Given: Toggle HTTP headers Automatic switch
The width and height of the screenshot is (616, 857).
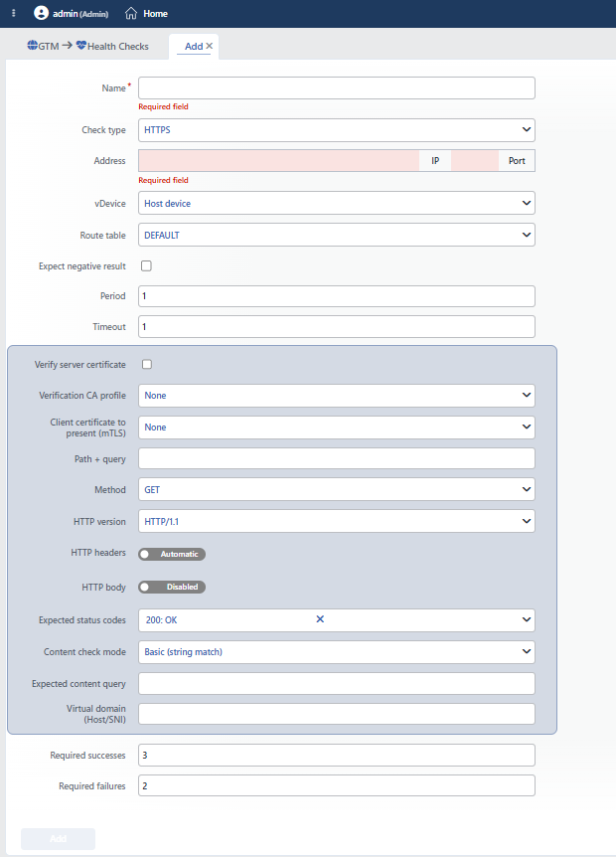Looking at the screenshot, I should (x=172, y=554).
